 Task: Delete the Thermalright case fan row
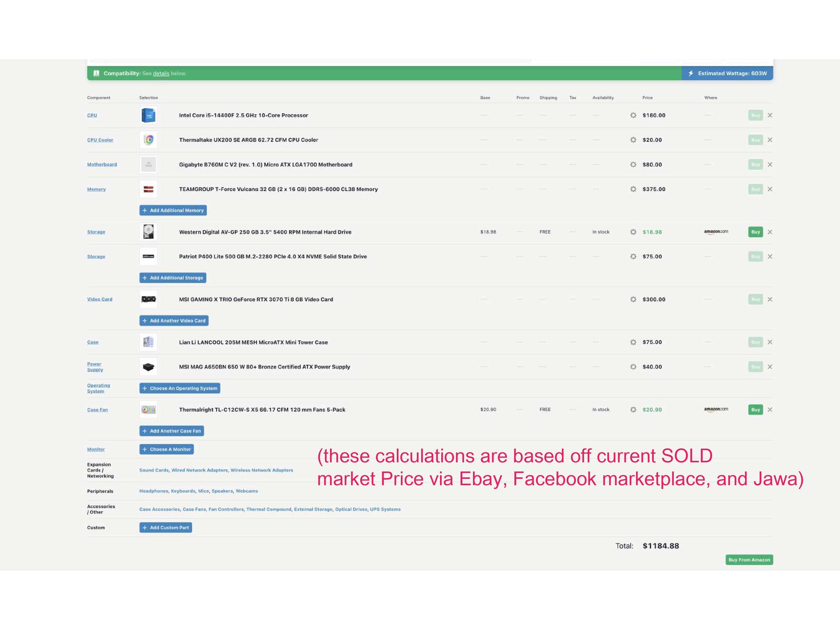(770, 409)
